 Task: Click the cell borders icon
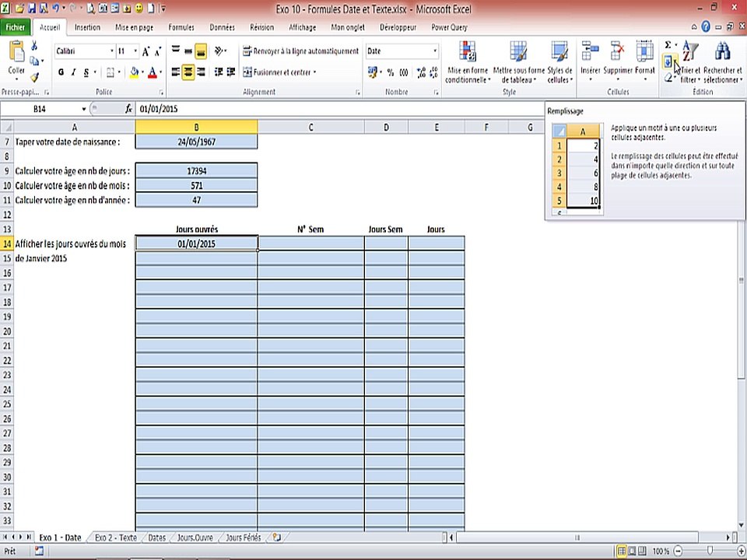click(110, 72)
